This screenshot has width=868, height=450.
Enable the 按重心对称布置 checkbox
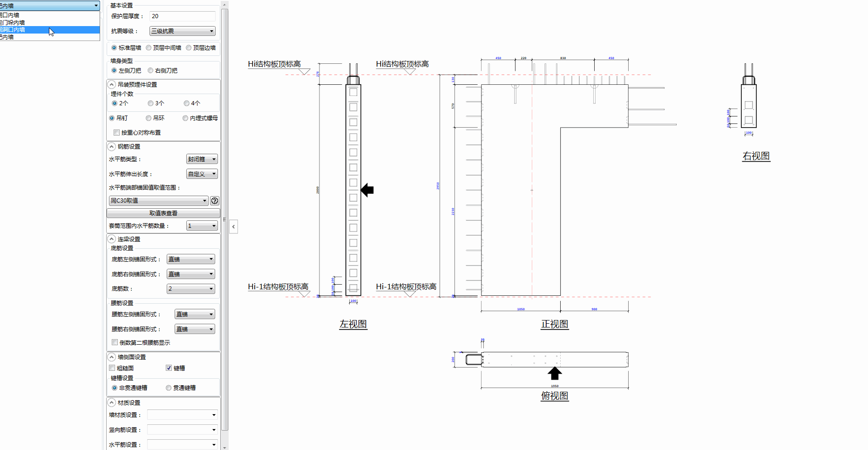(117, 133)
